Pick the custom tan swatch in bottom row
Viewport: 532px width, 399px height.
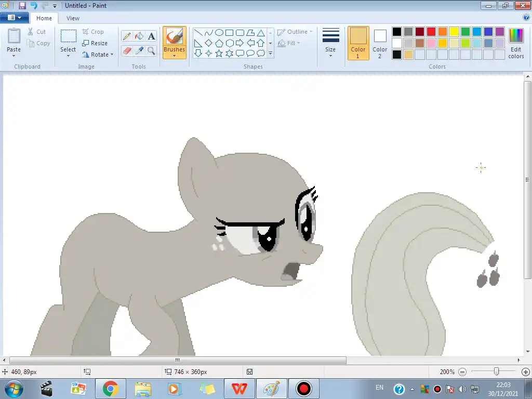click(408, 55)
